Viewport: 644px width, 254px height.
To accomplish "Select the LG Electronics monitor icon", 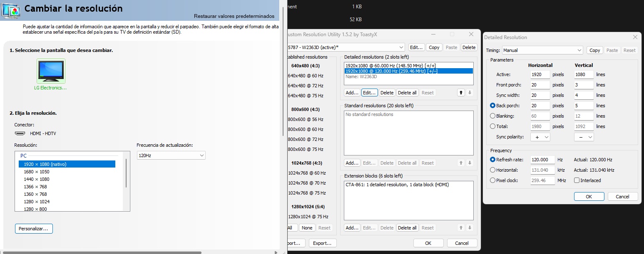I will click(x=51, y=72).
